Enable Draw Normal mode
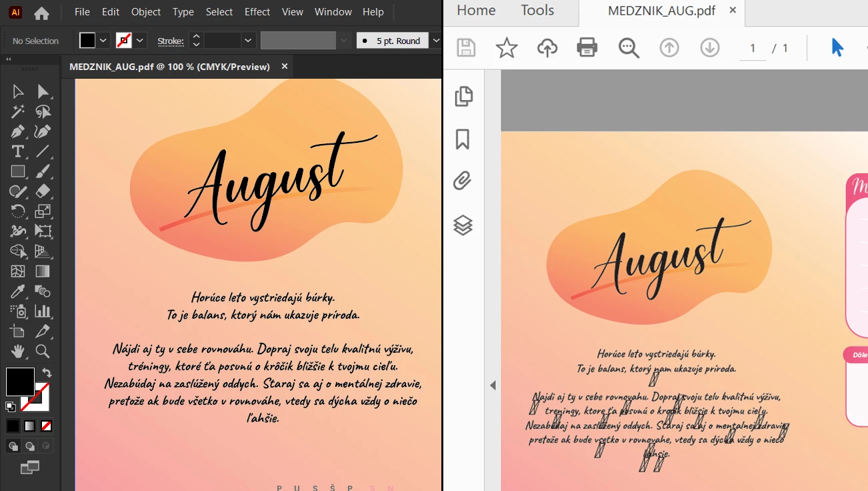 point(13,446)
